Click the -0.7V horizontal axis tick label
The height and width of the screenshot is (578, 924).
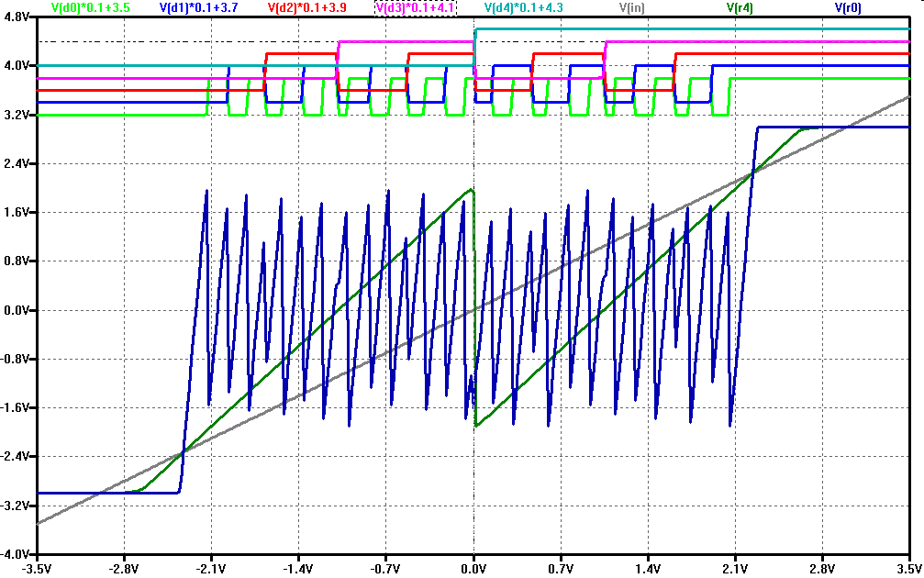(385, 568)
